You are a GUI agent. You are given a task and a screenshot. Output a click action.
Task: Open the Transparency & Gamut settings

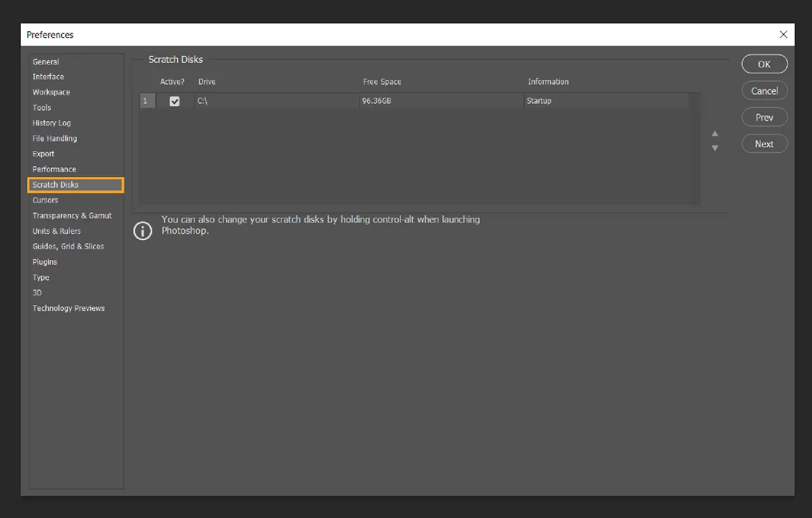(x=72, y=215)
